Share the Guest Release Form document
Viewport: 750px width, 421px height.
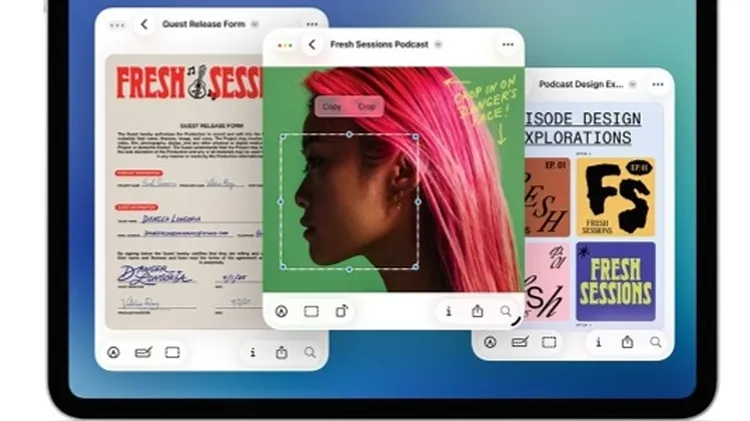point(282,353)
